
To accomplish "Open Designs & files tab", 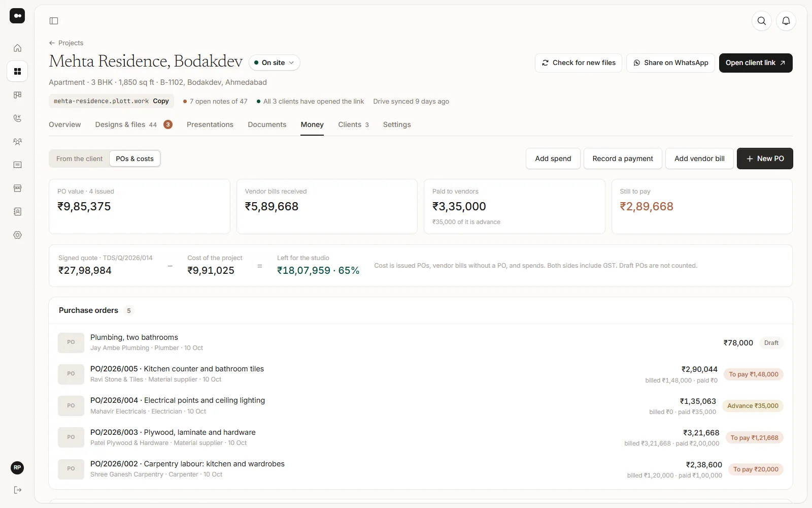I will [x=134, y=125].
